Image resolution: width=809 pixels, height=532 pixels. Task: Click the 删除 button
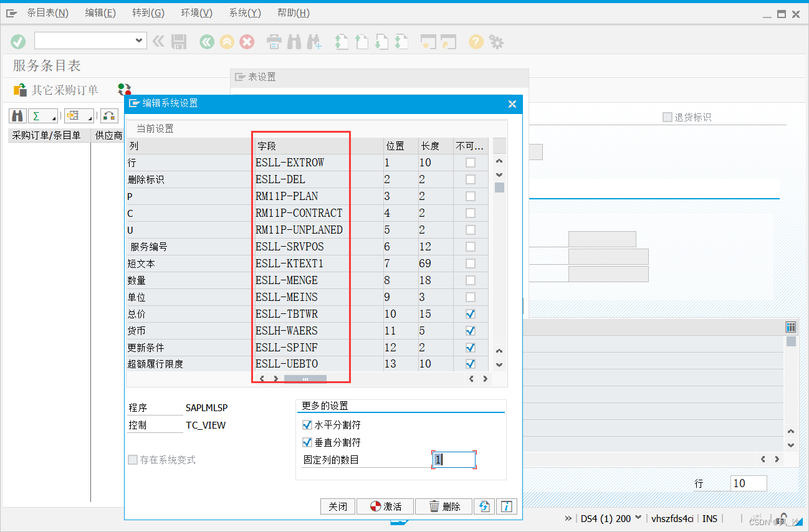point(444,506)
